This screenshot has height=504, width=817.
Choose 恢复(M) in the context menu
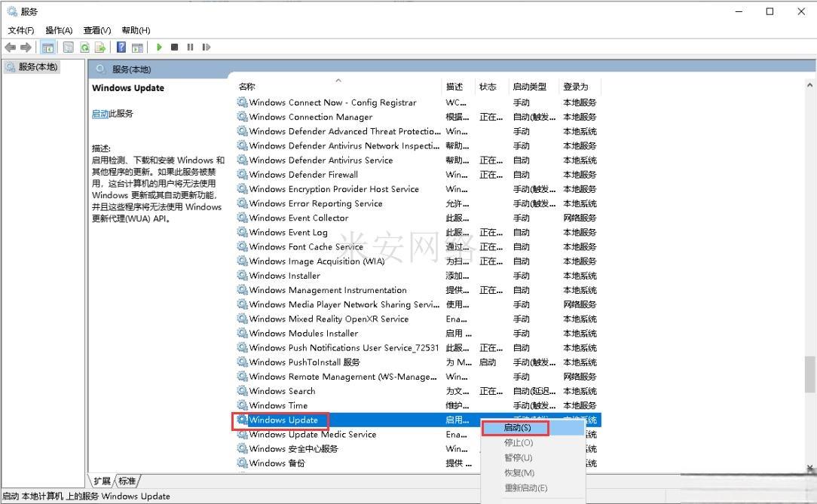coord(533,473)
